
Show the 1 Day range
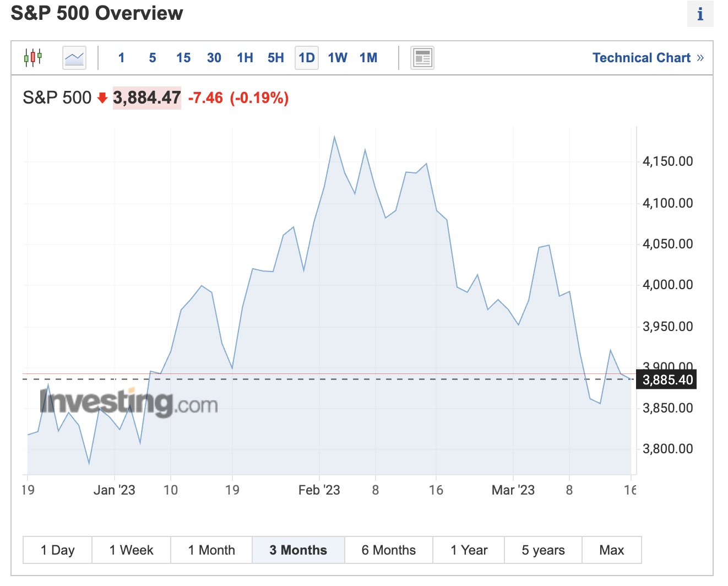coord(57,550)
